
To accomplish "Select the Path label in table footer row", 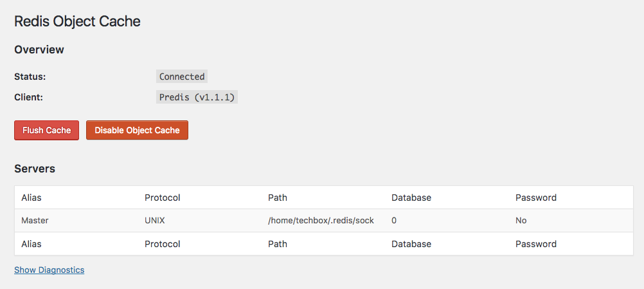I will [x=278, y=244].
